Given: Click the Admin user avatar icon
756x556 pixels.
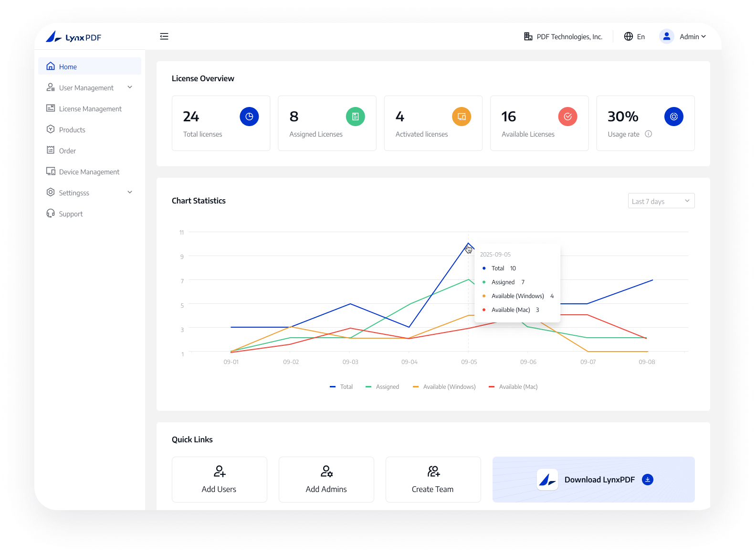Looking at the screenshot, I should 666,36.
